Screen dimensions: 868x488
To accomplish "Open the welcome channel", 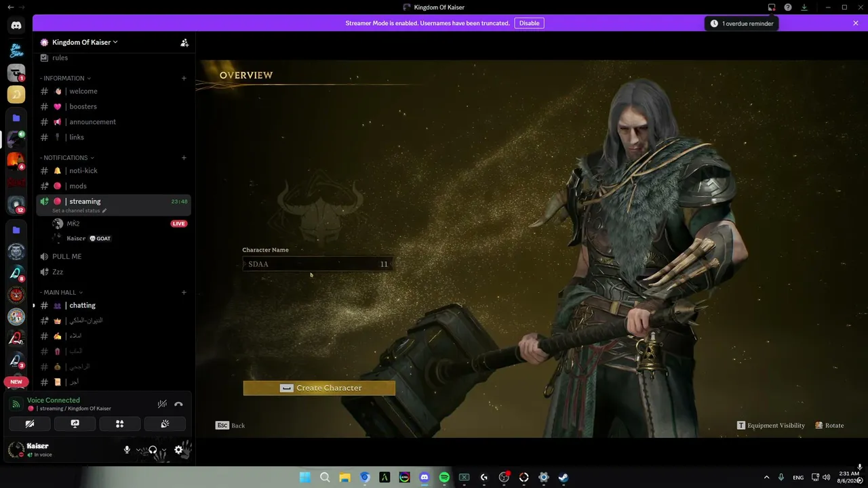I will point(113,91).
